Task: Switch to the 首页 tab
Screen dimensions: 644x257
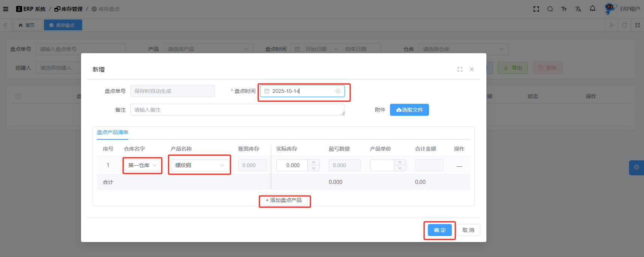Action: (x=27, y=25)
